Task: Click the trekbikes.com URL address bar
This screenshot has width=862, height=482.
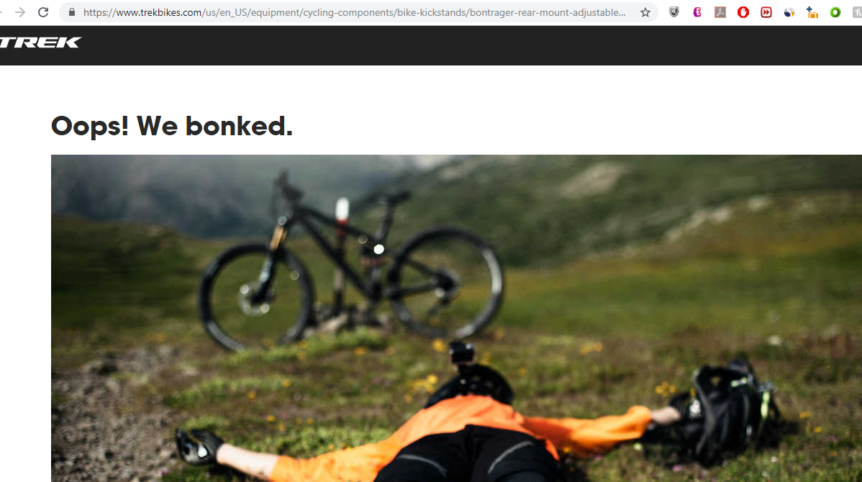Action: [x=354, y=12]
